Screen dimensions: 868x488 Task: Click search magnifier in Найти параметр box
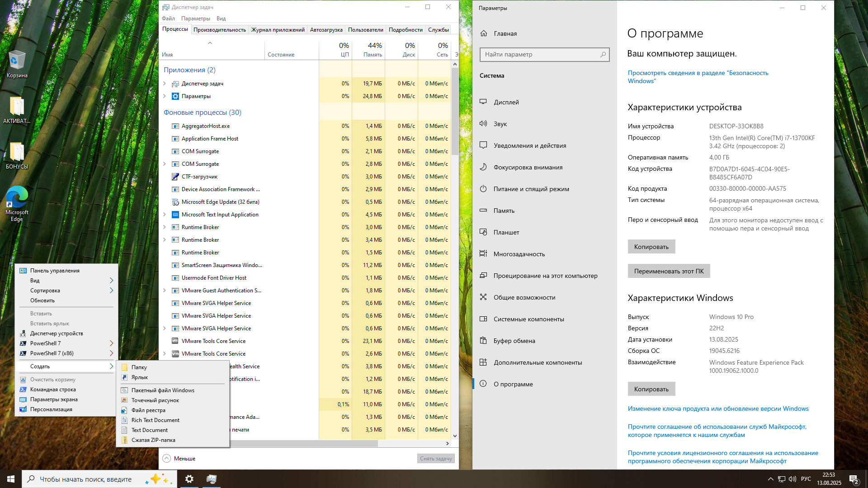[x=603, y=55]
